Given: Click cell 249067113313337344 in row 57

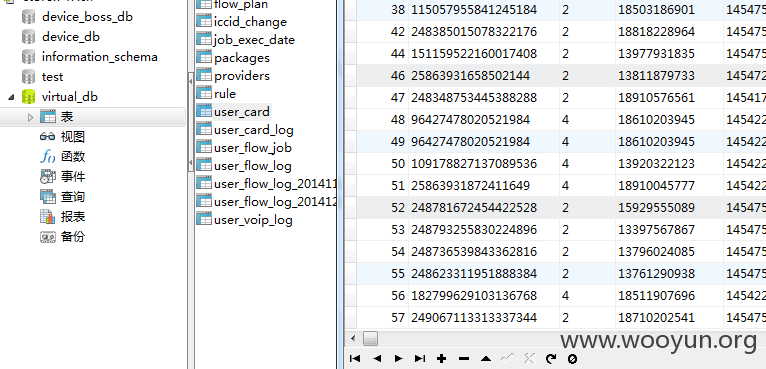Looking at the screenshot, I should pyautogui.click(x=484, y=318).
